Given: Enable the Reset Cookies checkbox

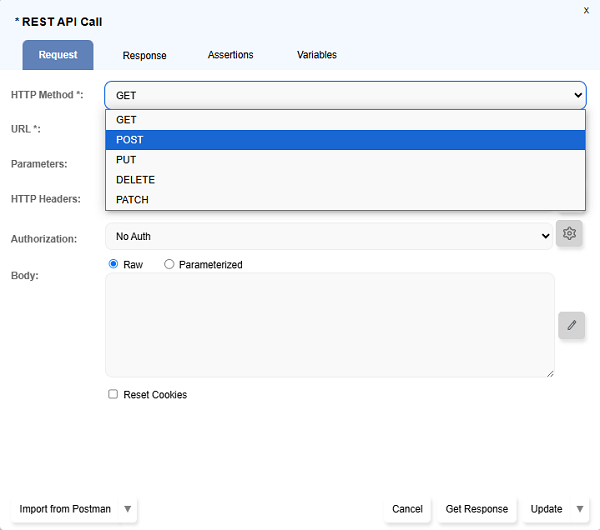Looking at the screenshot, I should 113,394.
